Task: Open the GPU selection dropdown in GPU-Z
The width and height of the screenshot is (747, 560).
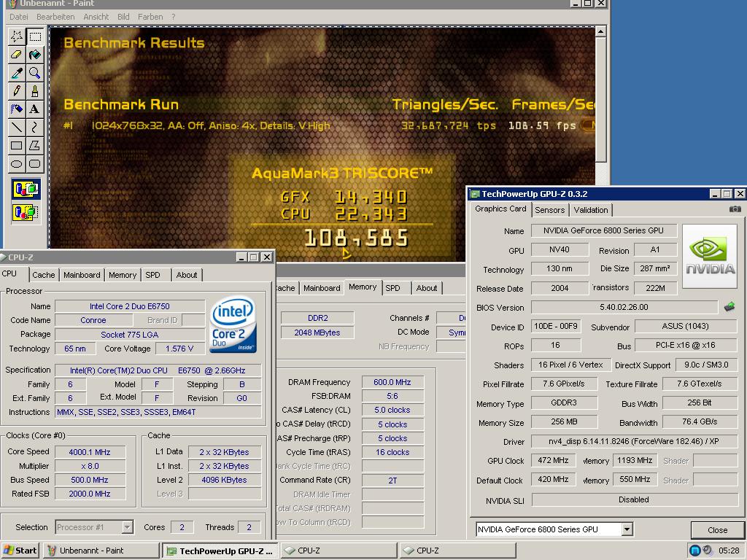Action: pos(627,529)
